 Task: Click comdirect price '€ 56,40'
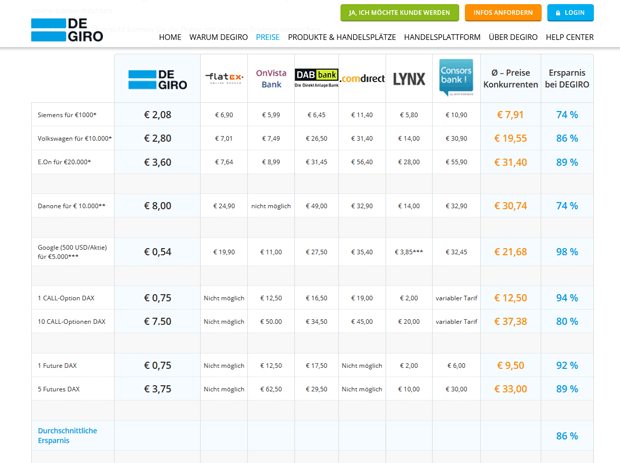(362, 162)
